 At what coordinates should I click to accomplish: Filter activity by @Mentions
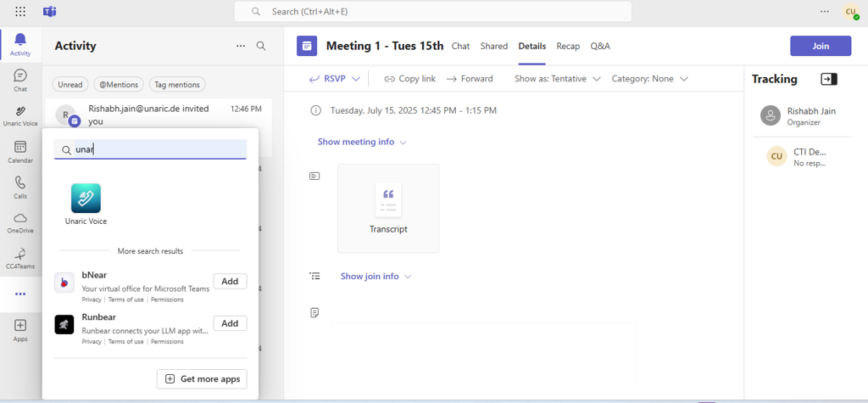pyautogui.click(x=119, y=84)
